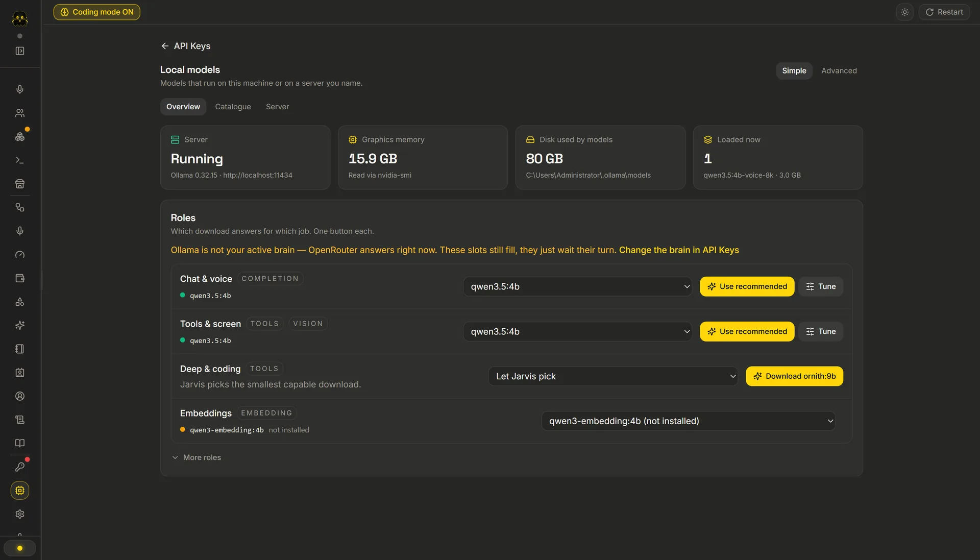The image size is (980, 560).
Task: Open the settings gear in sidebar
Action: click(20, 514)
